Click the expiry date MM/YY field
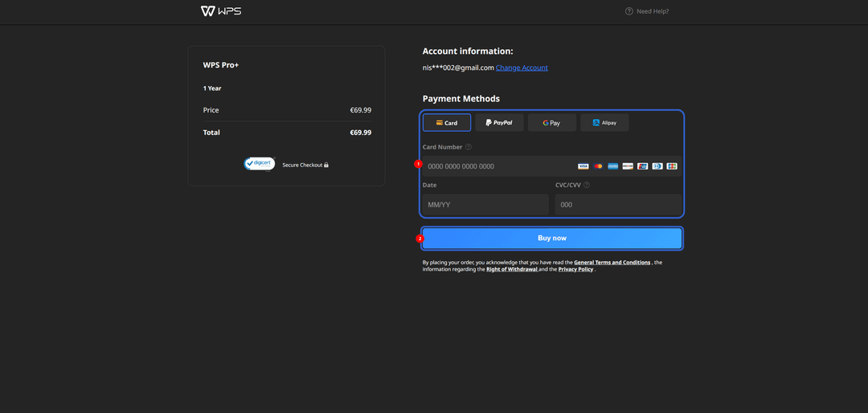The image size is (868, 413). tap(485, 204)
